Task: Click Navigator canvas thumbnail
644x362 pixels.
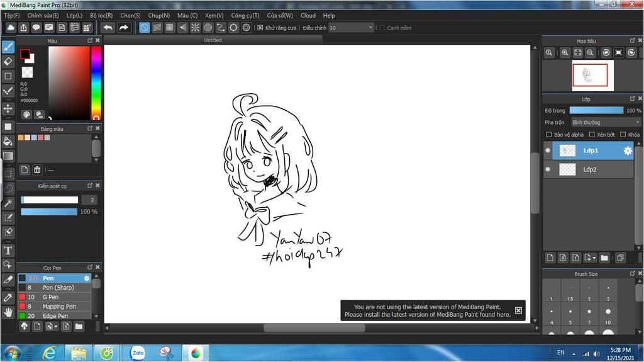Action: pyautogui.click(x=592, y=76)
